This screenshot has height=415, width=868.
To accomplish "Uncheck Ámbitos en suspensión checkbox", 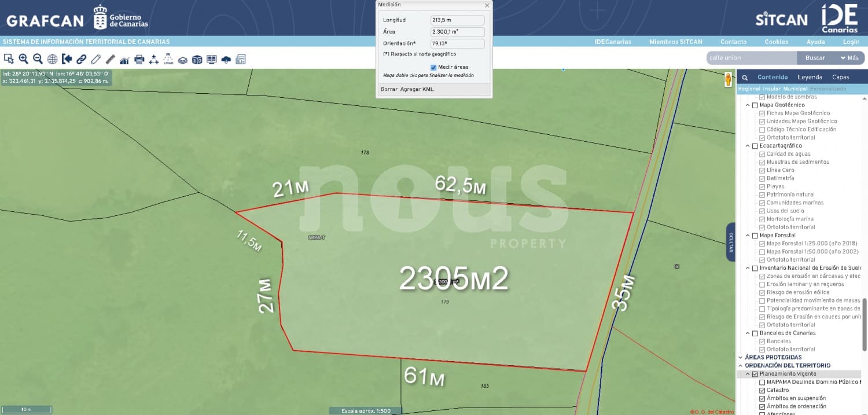I will pos(762,398).
